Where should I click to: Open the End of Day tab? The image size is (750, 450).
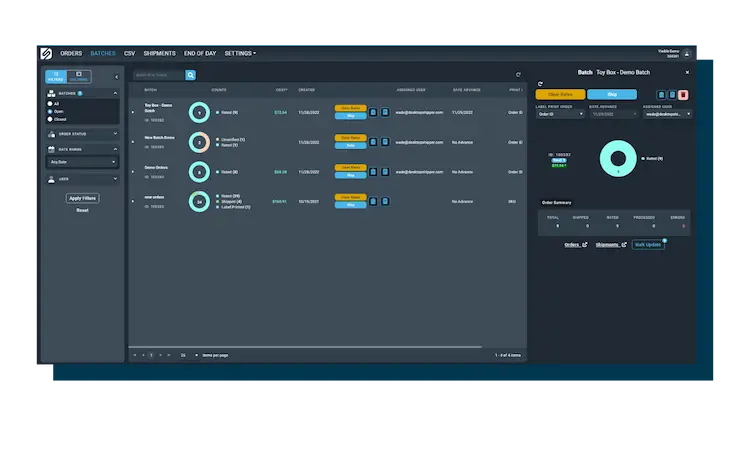pyautogui.click(x=200, y=54)
